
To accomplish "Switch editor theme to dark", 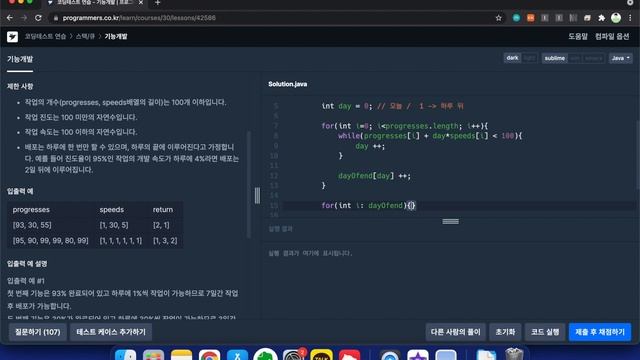I will (x=512, y=58).
